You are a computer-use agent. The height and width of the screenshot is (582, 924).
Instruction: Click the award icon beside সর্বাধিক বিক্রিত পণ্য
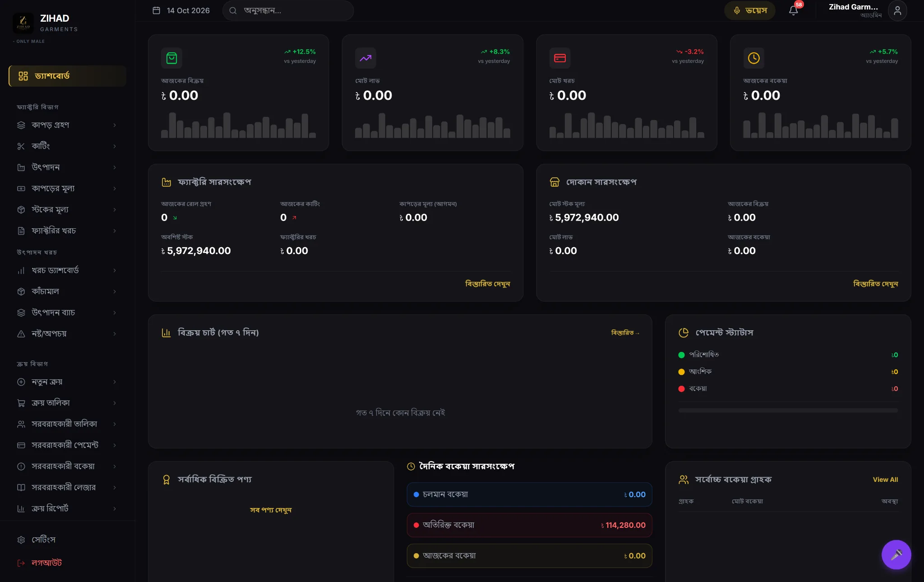click(166, 480)
